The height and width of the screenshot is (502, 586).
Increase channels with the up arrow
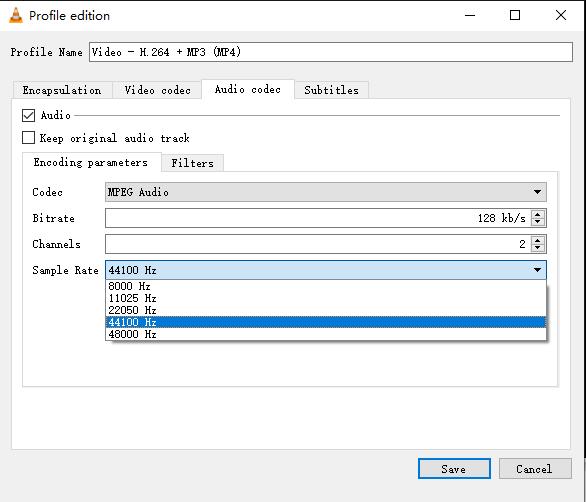point(537,241)
